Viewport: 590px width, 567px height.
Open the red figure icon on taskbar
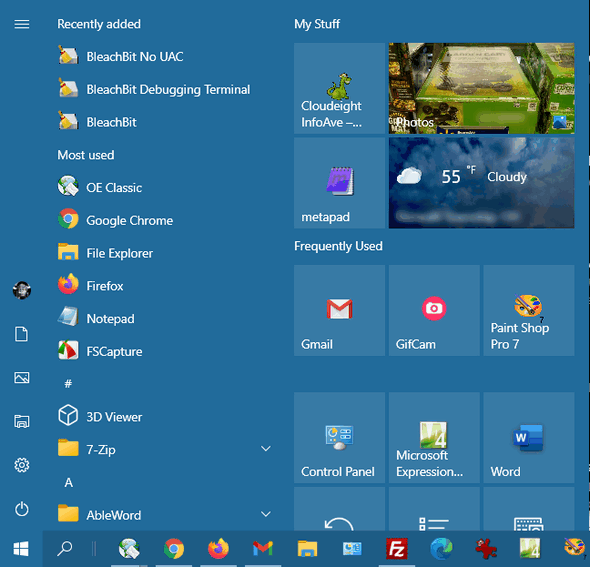click(486, 549)
